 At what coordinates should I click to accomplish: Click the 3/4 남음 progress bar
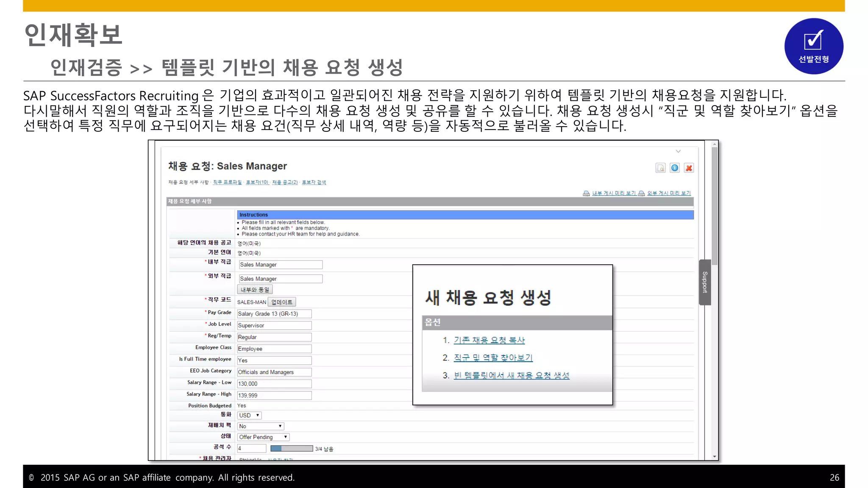coord(292,449)
